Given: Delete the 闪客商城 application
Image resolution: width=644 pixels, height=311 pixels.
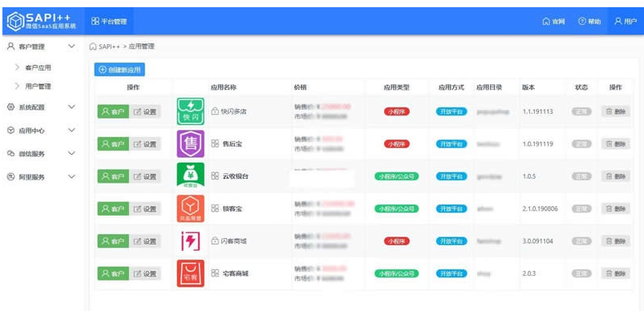Looking at the screenshot, I should point(616,240).
